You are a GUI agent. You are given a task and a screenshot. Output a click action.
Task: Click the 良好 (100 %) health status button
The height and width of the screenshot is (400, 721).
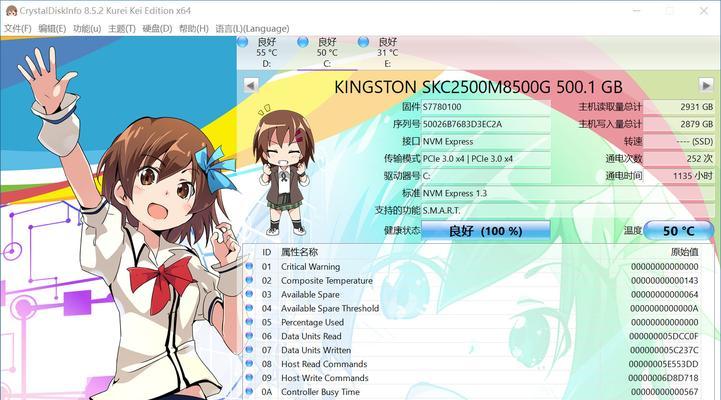click(486, 230)
